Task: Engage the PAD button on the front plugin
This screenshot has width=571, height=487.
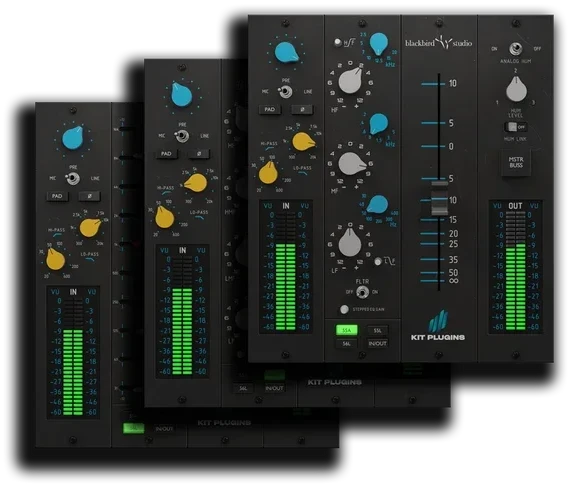Action: coord(269,109)
